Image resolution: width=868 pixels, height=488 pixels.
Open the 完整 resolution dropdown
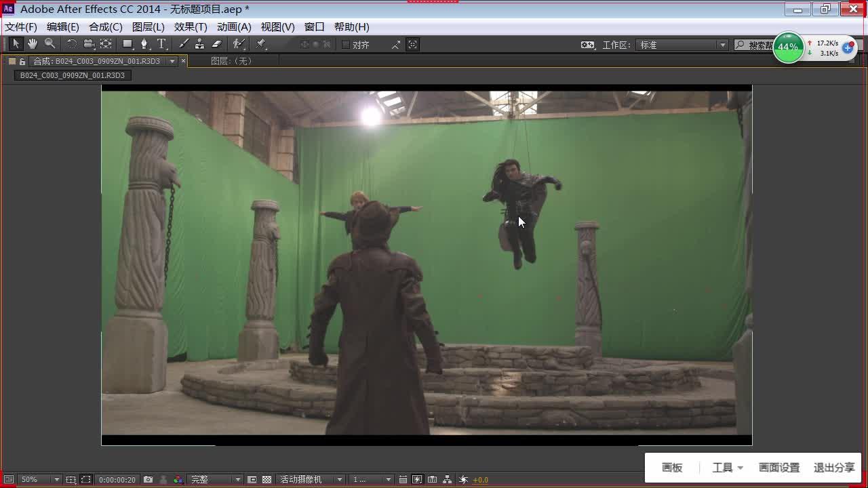tap(215, 480)
